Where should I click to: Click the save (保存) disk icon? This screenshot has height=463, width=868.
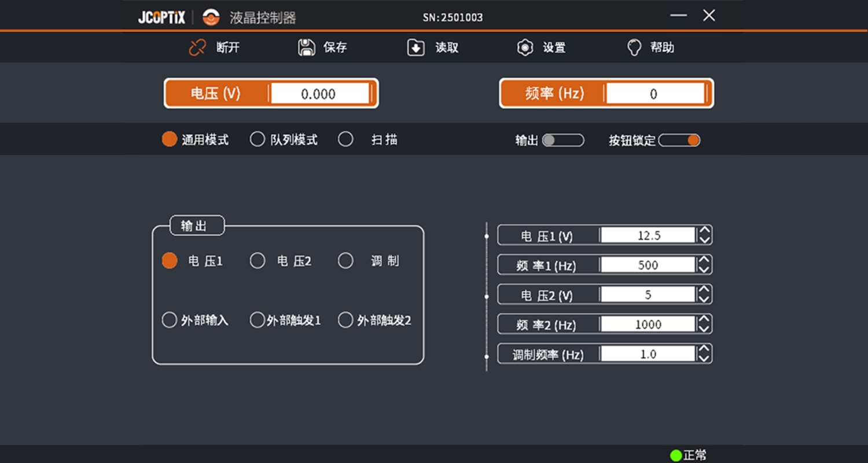(x=306, y=47)
